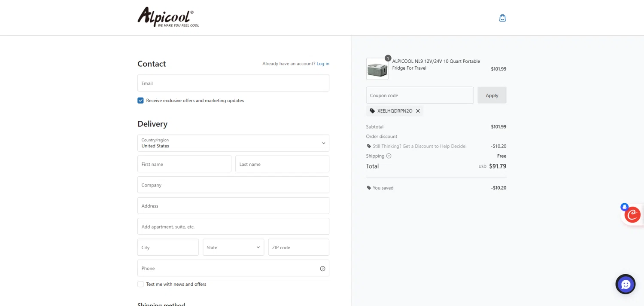Open the State dropdown
The image size is (644, 306).
(233, 247)
